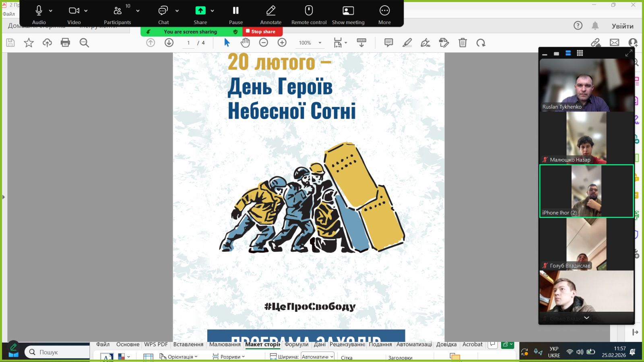Screen dimensions: 644x362
Task: Delete with the trash bin icon
Action: point(462,43)
